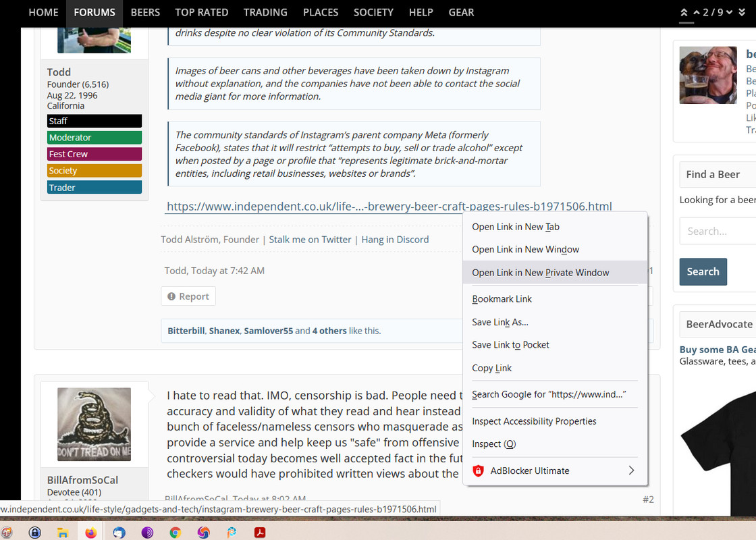Image resolution: width=756 pixels, height=540 pixels.
Task: Jump to first post double-up arrow
Action: pos(684,13)
